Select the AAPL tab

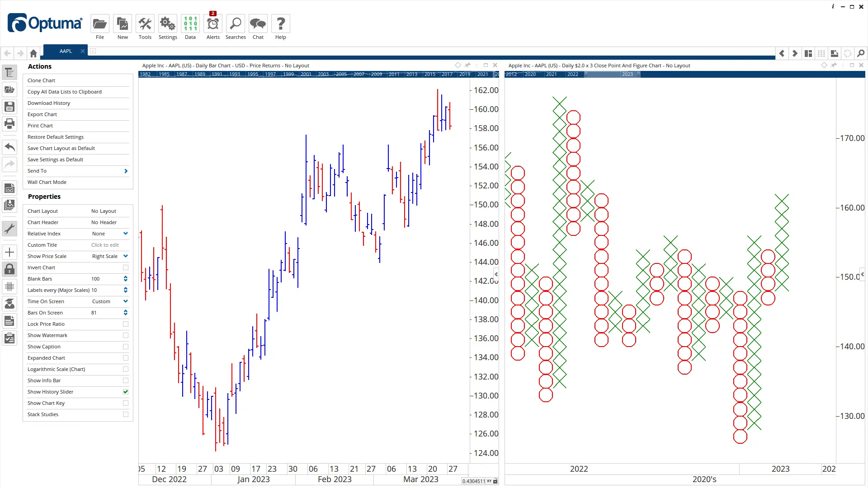pyautogui.click(x=66, y=51)
